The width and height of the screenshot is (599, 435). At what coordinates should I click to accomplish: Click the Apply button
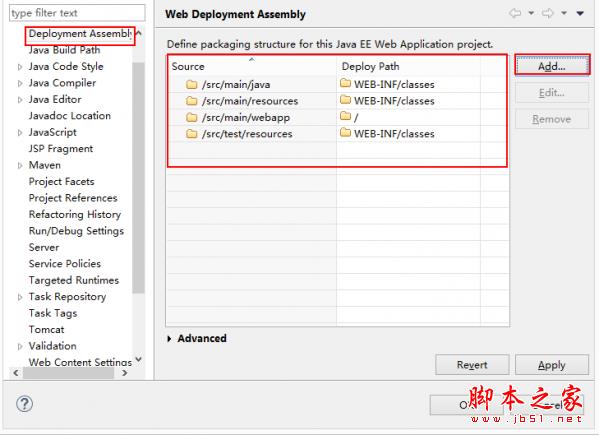552,365
